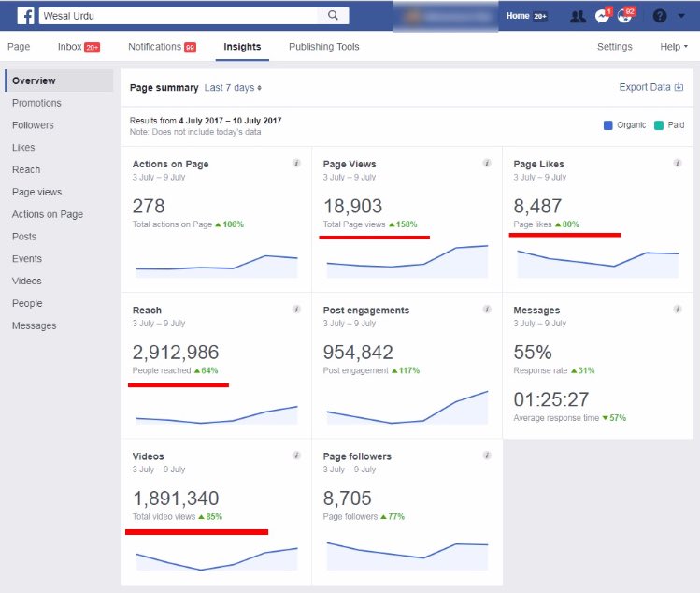Click the help question mark icon
Screen dimensions: 700x593
(660, 16)
